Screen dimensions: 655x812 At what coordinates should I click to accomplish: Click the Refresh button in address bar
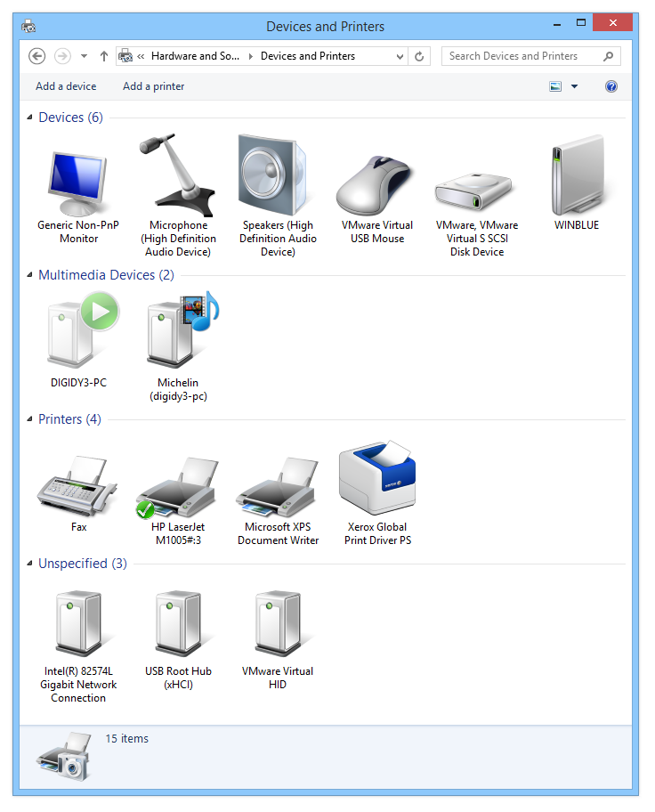coord(419,56)
